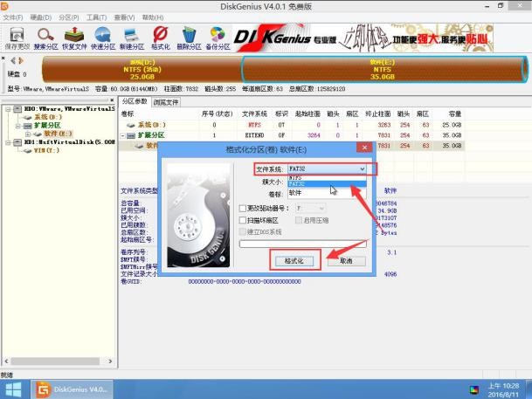Click the Capacity column header
The height and width of the screenshot is (399, 532).
[455, 114]
